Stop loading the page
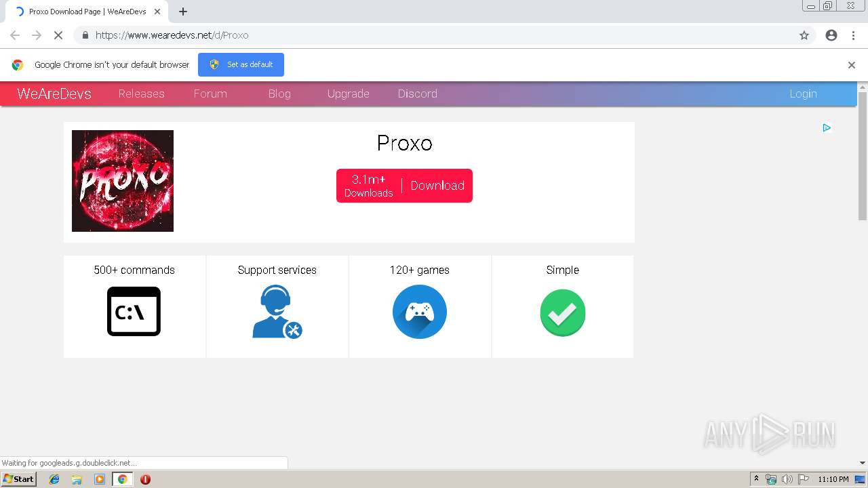868x488 pixels. tap(58, 35)
